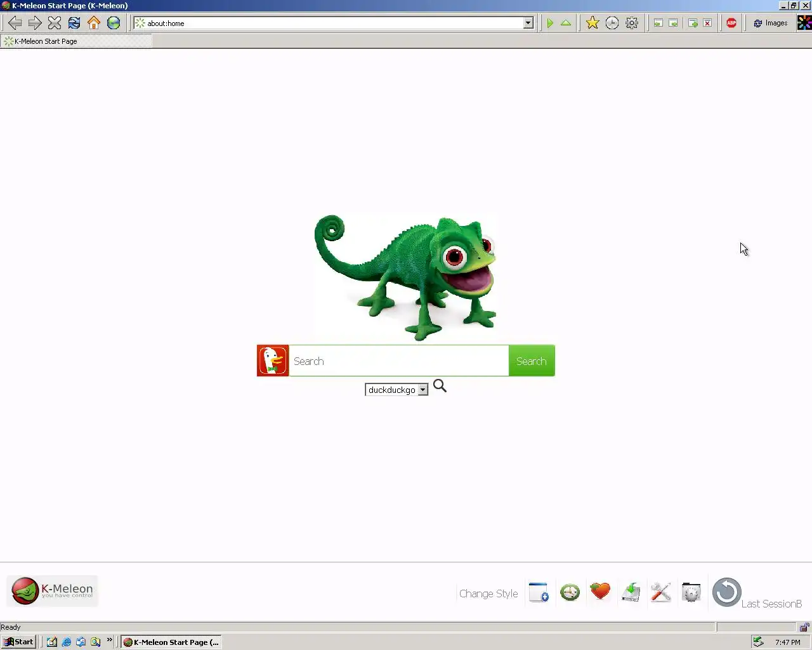812x650 pixels.
Task: Click the chameleon mascot image
Action: [406, 277]
